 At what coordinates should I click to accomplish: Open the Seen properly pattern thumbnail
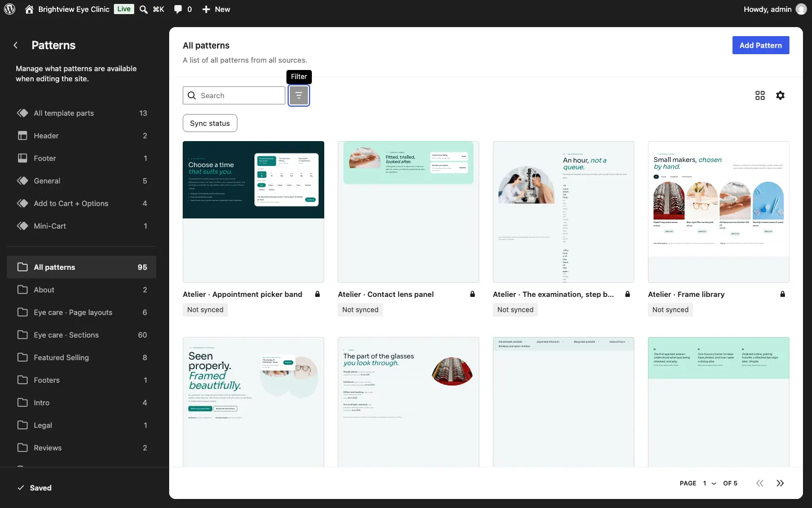(253, 402)
